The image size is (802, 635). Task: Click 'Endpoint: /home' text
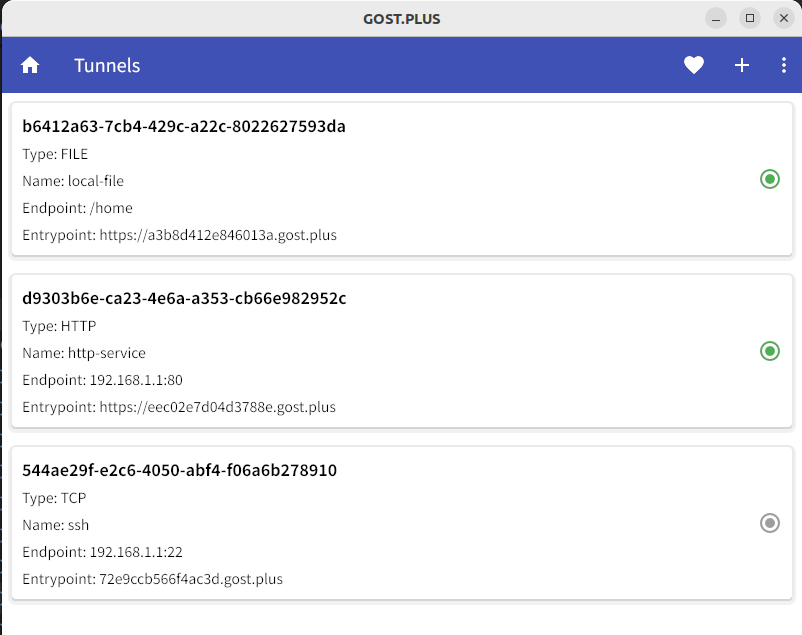pos(77,208)
